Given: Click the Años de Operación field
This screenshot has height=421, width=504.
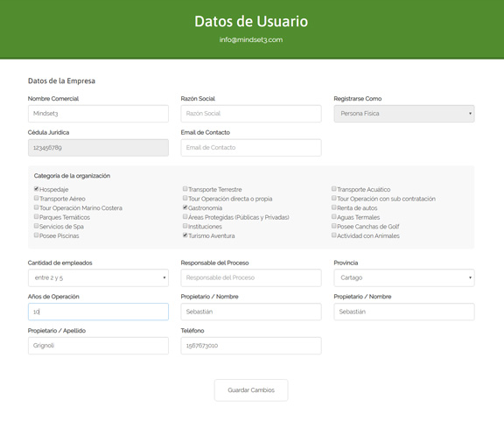Looking at the screenshot, I should (98, 312).
